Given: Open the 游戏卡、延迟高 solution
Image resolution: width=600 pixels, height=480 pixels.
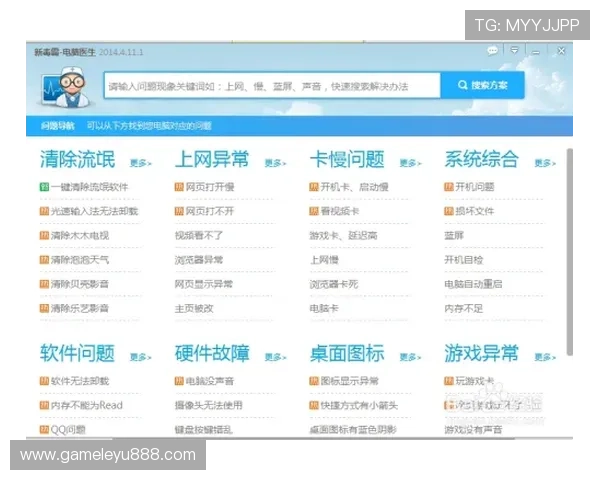Looking at the screenshot, I should 344,235.
